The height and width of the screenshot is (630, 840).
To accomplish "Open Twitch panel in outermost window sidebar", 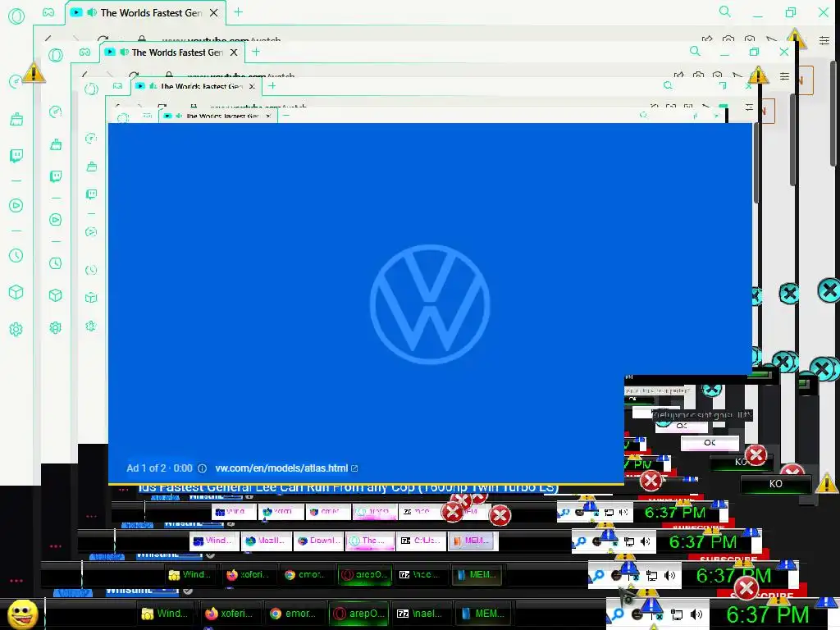I will (x=16, y=156).
